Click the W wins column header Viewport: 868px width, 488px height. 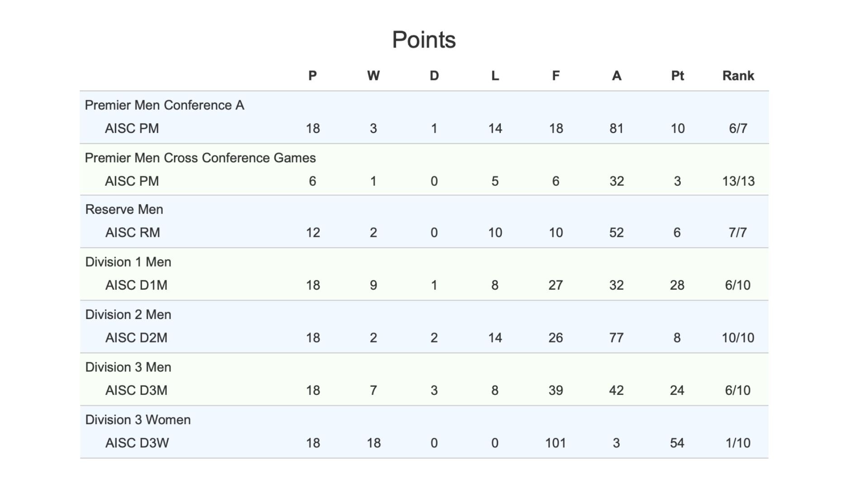(x=373, y=75)
